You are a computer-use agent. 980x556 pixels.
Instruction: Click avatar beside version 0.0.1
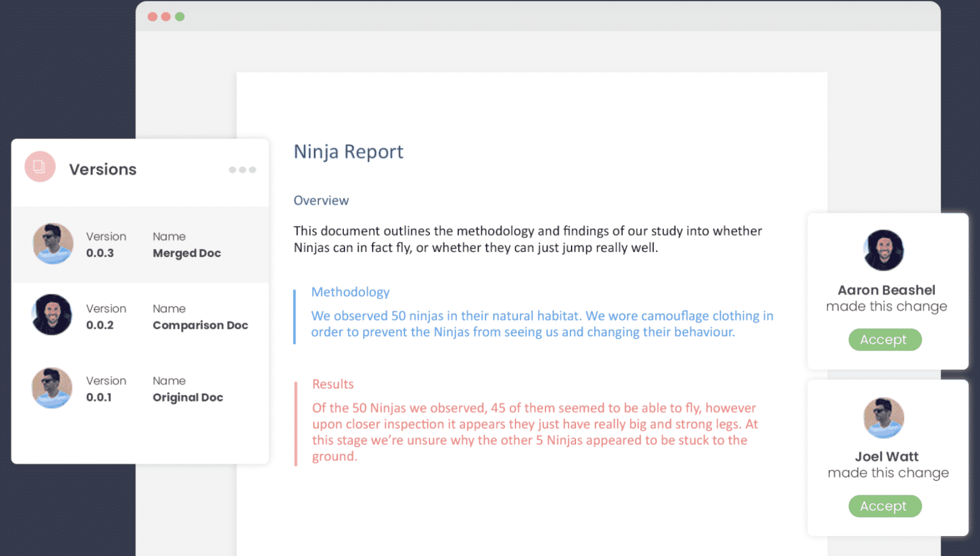pos(52,388)
